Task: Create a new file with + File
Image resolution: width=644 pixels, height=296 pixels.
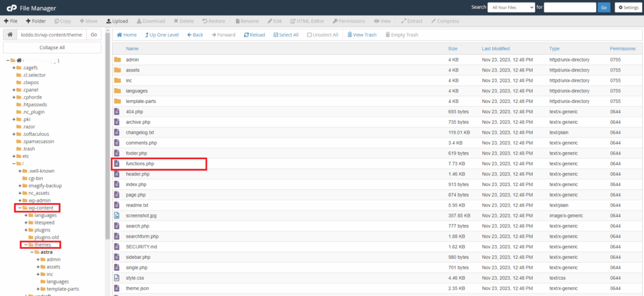Action: 11,21
